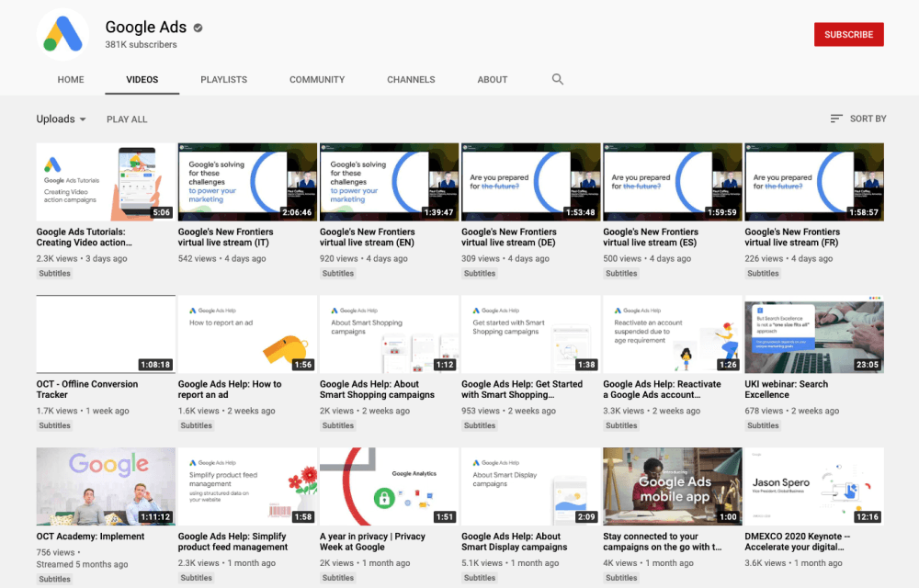Open the Simplify product feed management thumbnail
The height and width of the screenshot is (588, 919).
pyautogui.click(x=247, y=487)
